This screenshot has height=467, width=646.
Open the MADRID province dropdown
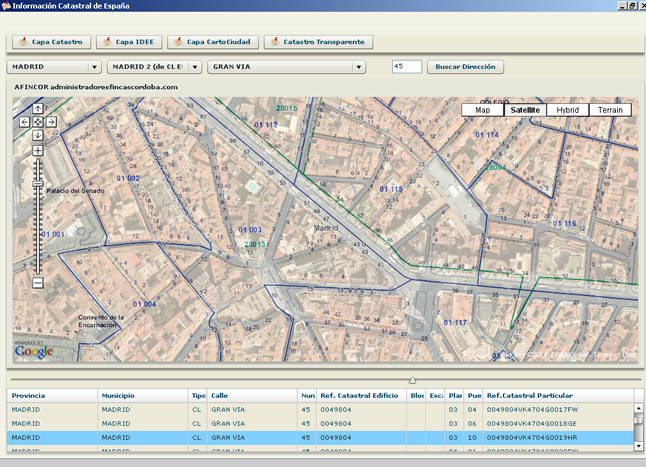tap(54, 67)
